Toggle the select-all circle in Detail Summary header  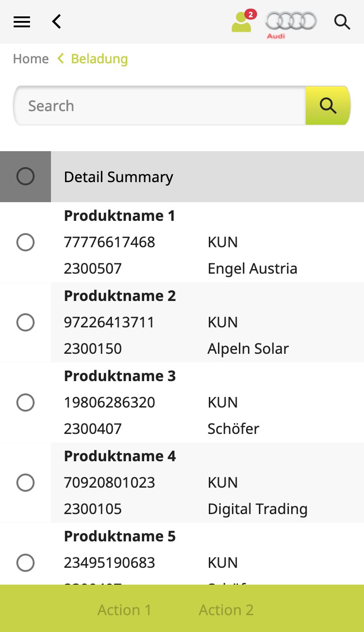pos(25,176)
